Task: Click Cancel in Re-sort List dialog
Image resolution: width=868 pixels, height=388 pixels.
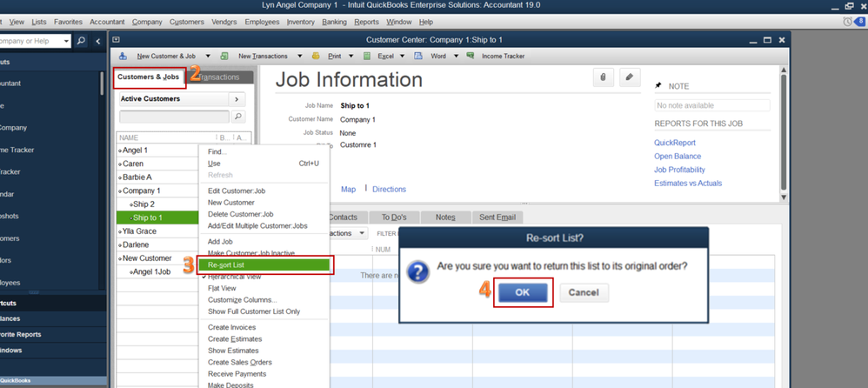Action: (584, 293)
